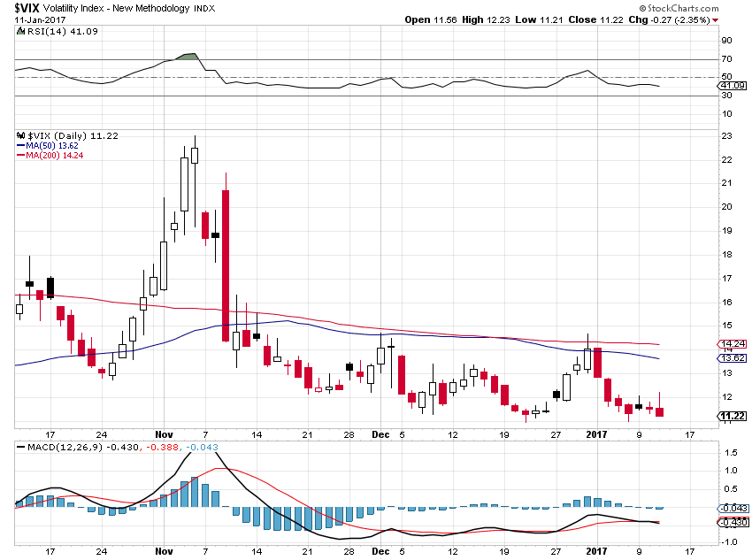This screenshot has height=560, width=752.
Task: Click the Close 11.22 value in header
Action: pos(595,20)
